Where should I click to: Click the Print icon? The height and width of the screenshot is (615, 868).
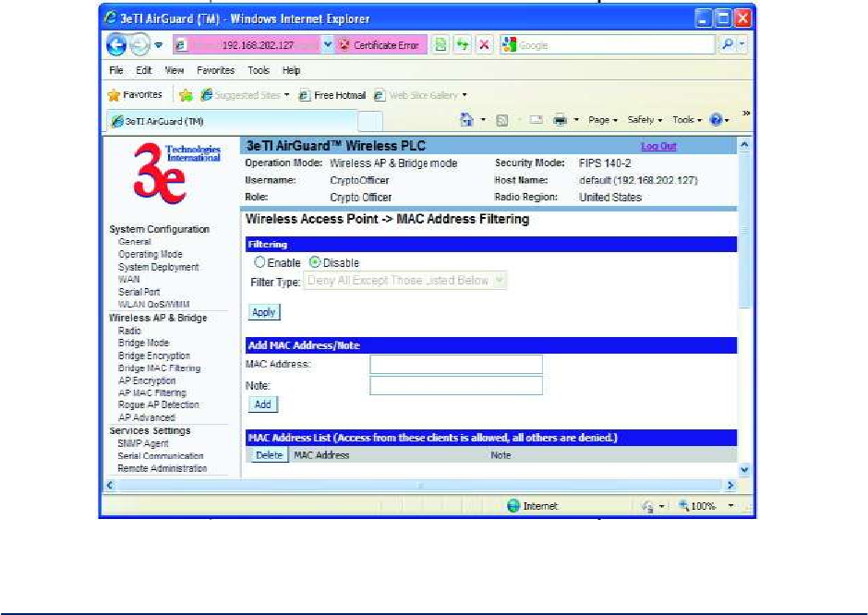pos(561,120)
